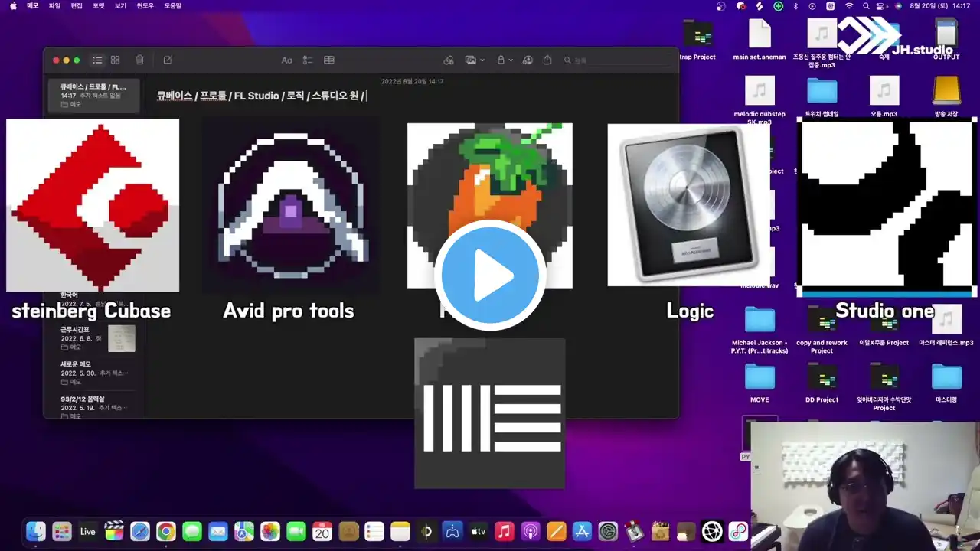Open Safari from the Dock
Image resolution: width=980 pixels, height=551 pixels.
coord(139,531)
